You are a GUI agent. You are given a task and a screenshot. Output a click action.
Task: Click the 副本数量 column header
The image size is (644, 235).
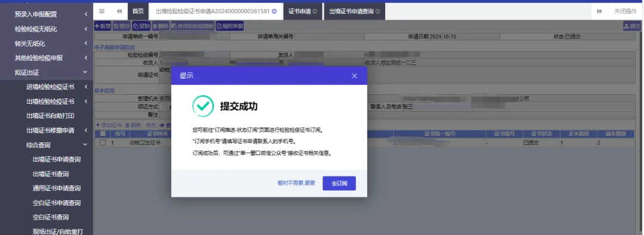pos(615,134)
